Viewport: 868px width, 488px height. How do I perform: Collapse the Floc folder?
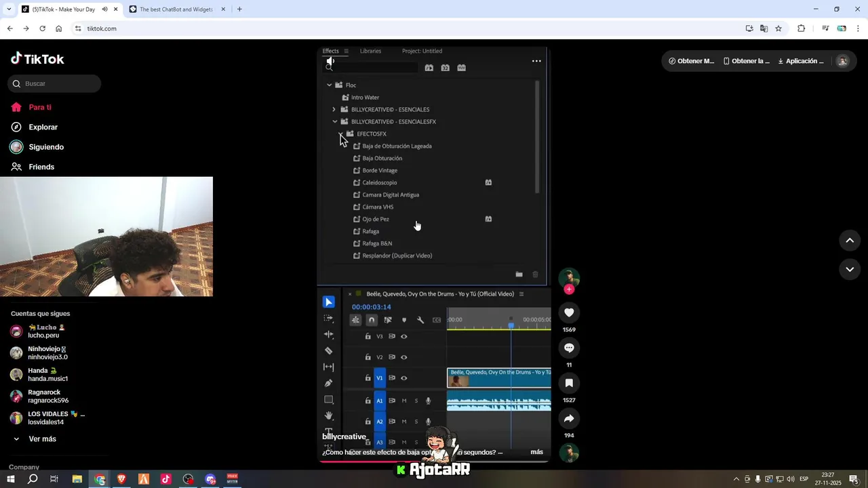point(330,85)
